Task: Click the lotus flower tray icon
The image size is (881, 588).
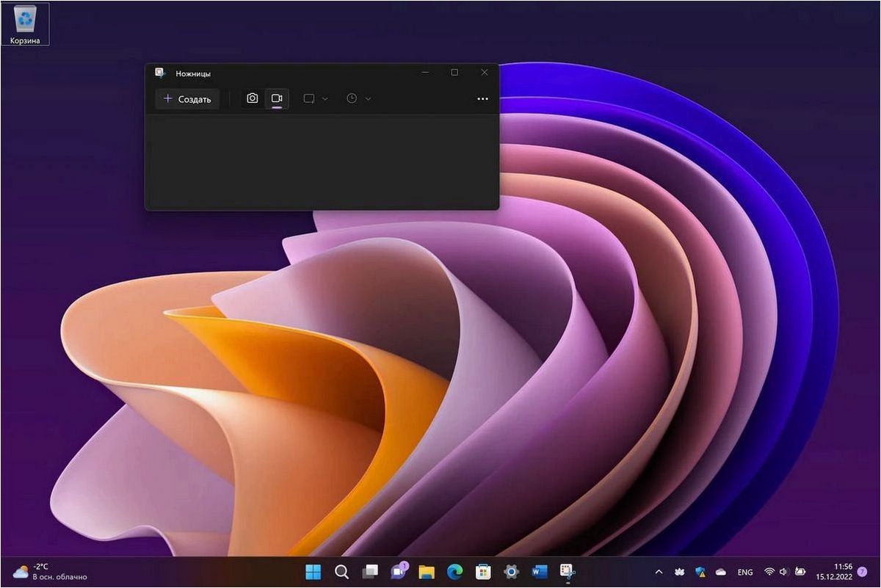Action: (679, 572)
